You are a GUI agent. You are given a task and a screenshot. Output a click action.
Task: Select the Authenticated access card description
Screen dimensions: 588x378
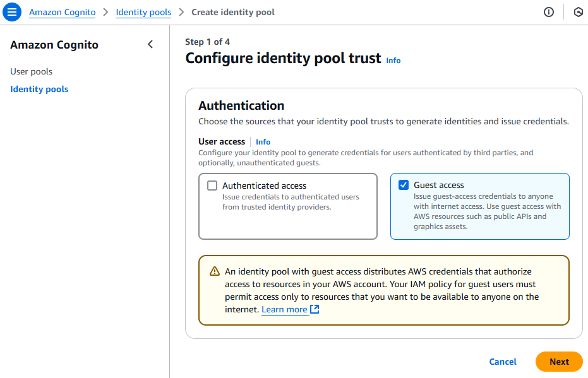(291, 202)
